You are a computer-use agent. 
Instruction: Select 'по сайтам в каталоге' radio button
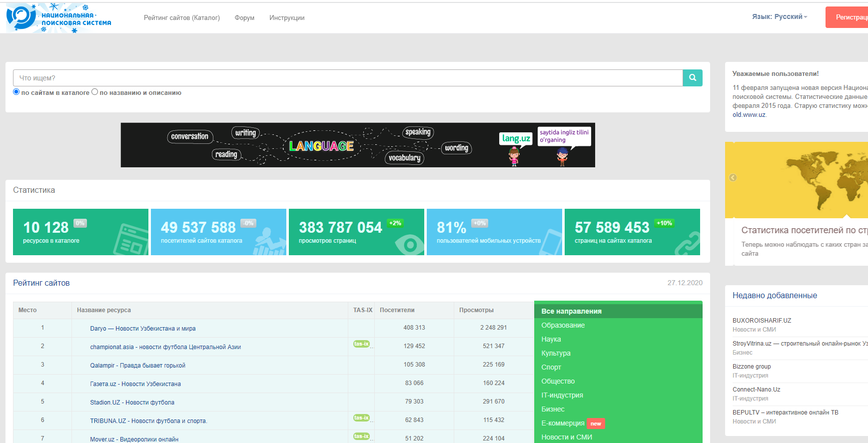[16, 92]
